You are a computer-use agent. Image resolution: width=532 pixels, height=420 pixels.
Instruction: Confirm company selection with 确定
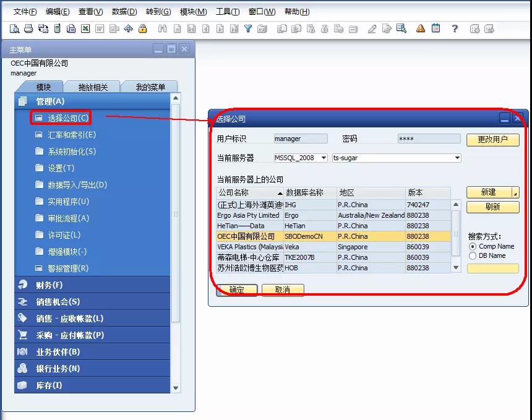pos(236,289)
